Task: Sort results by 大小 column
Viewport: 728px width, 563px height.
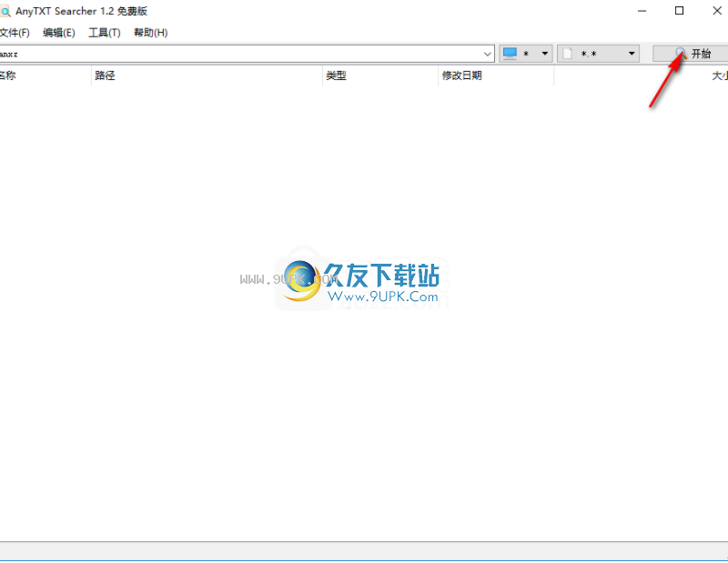Action: (x=642, y=75)
